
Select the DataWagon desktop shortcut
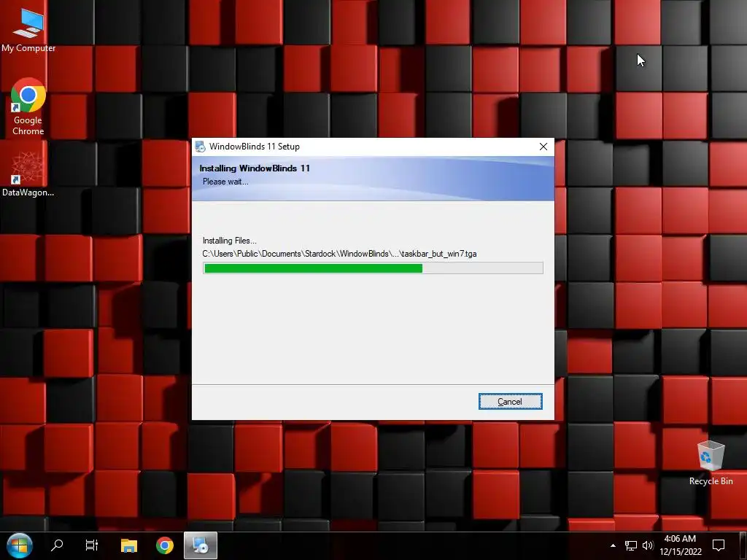tap(28, 174)
